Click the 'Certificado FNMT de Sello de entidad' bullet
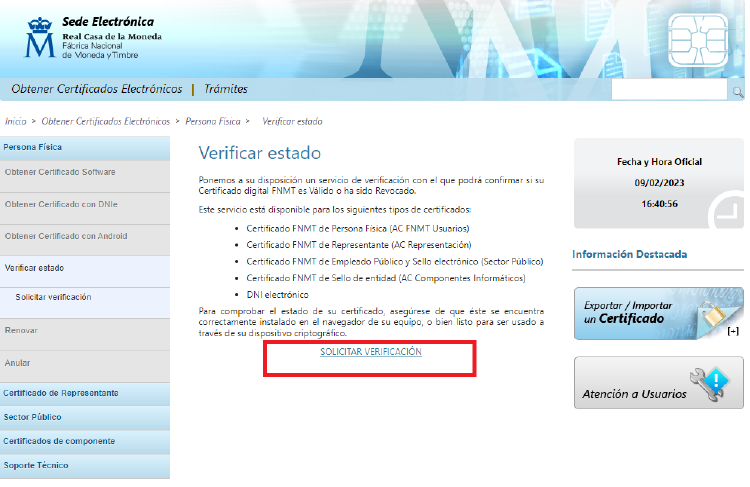750x487 pixels. (x=386, y=278)
